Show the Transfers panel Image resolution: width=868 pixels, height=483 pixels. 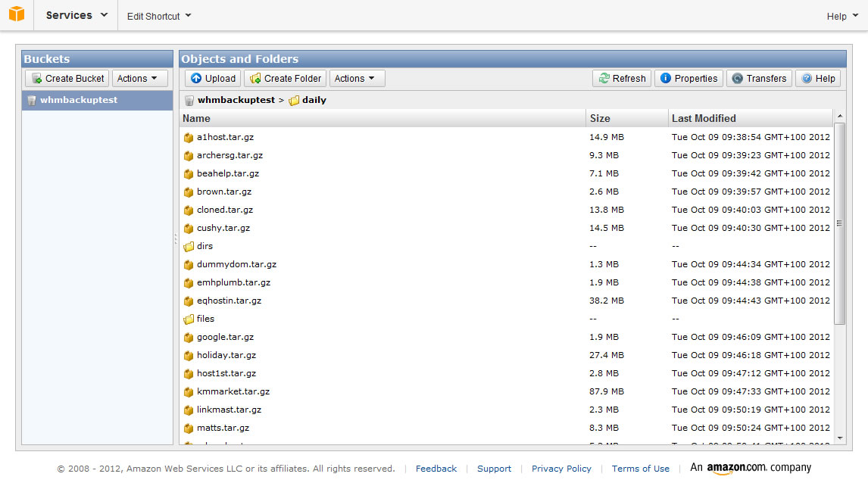(760, 79)
